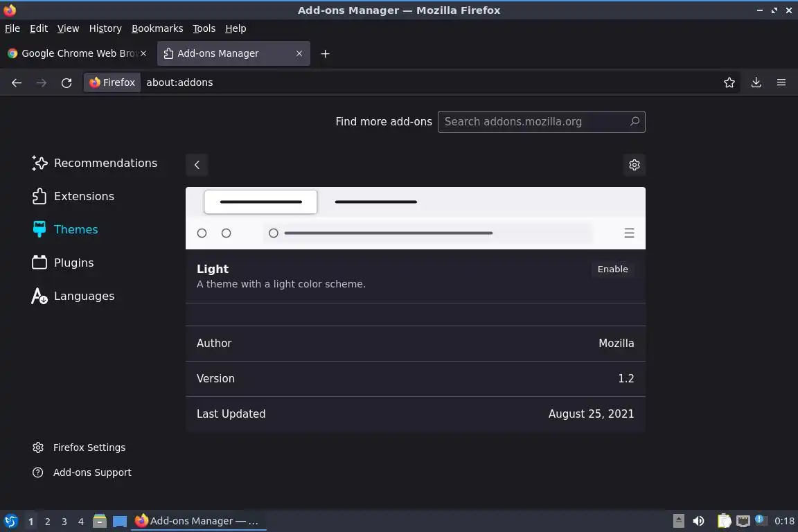The width and height of the screenshot is (798, 532).
Task: Click the August 25, 2021 date
Action: 591,414
